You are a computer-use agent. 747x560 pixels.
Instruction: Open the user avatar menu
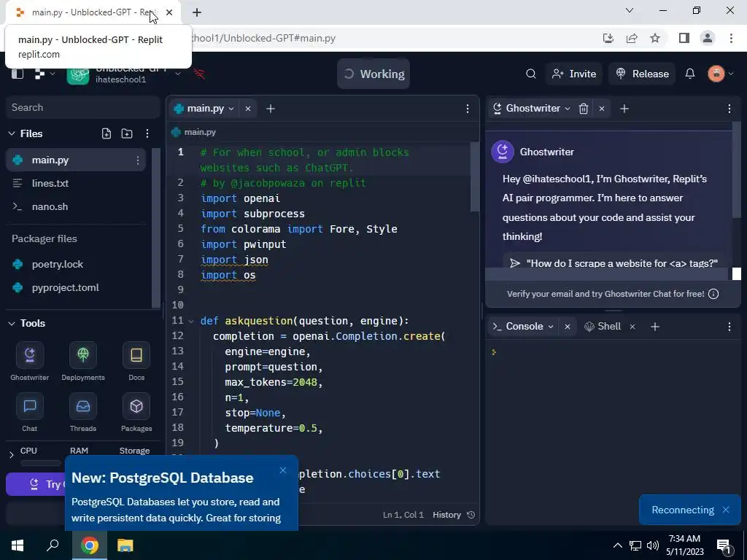(x=716, y=74)
